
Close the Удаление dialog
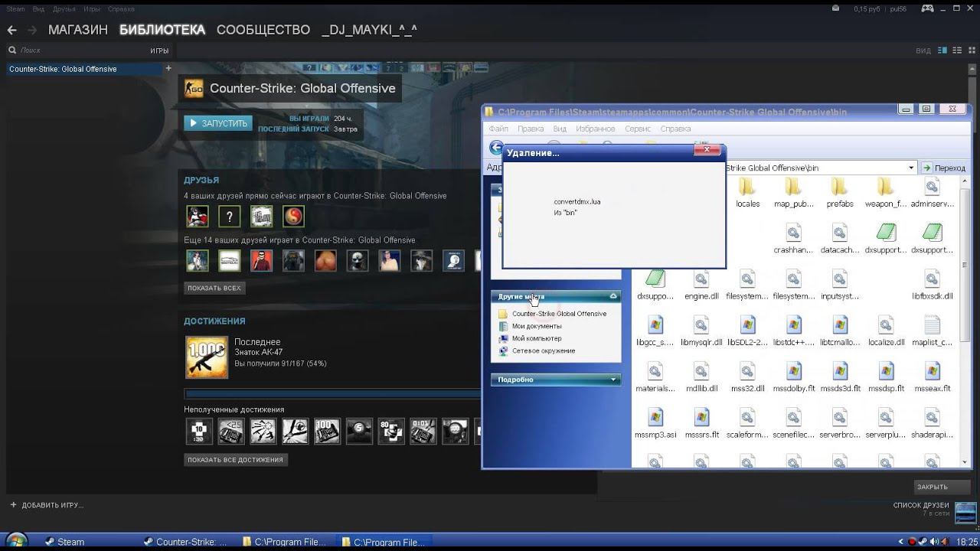[707, 150]
